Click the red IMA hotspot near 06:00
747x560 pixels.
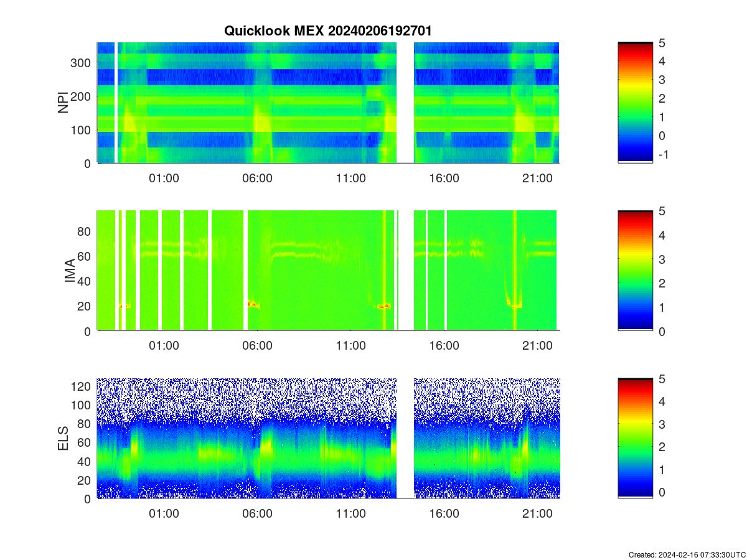pyautogui.click(x=252, y=304)
